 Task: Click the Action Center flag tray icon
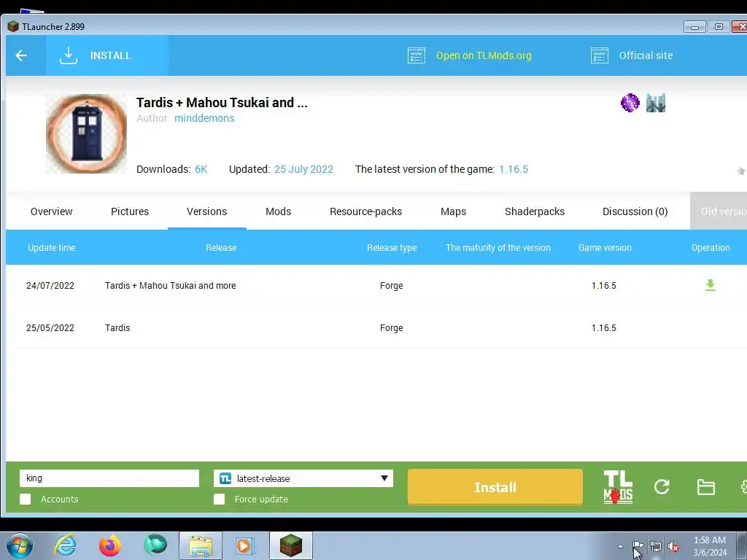click(638, 546)
